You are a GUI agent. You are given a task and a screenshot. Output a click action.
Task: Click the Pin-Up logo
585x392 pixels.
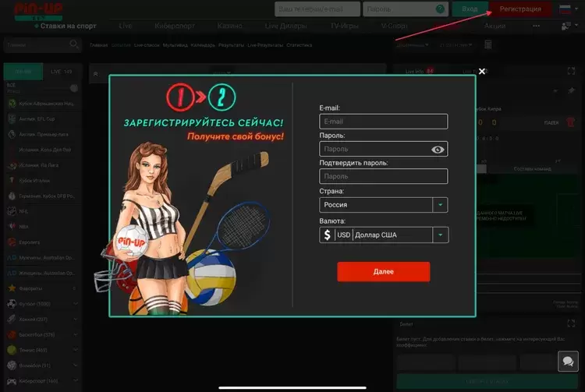(38, 11)
